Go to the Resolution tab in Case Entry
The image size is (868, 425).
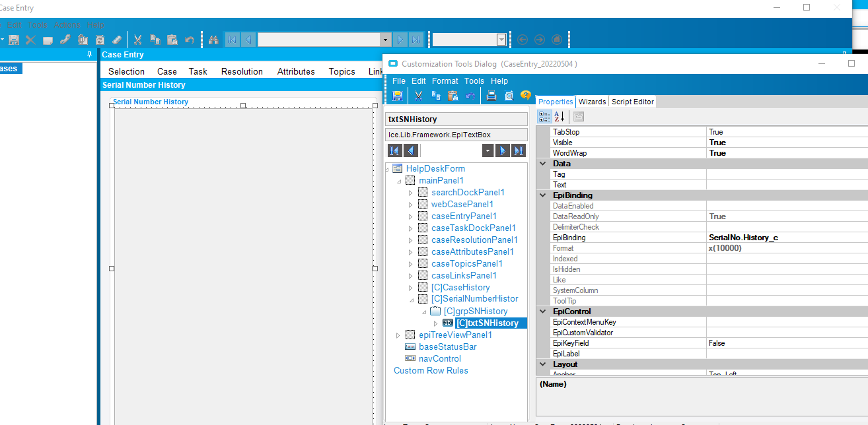(242, 71)
